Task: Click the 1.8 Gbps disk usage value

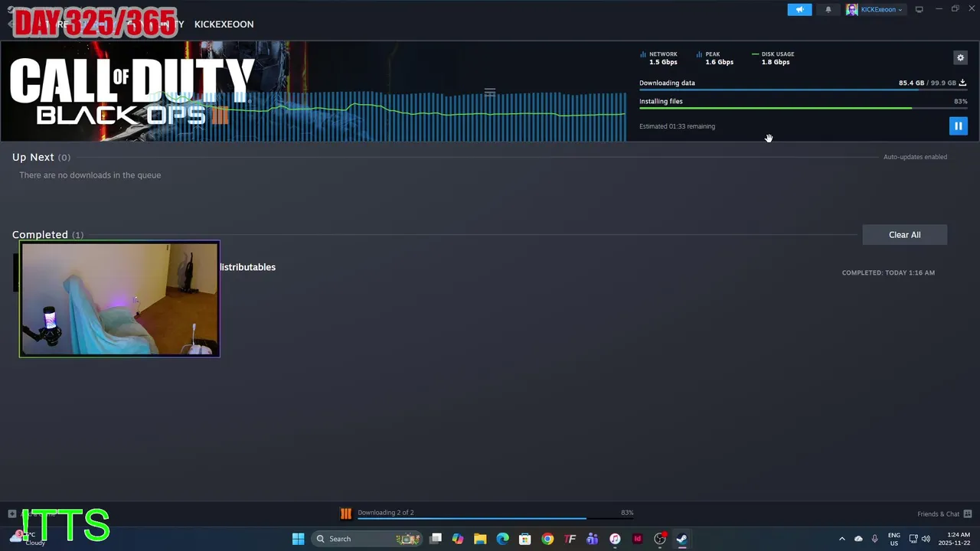Action: click(776, 62)
